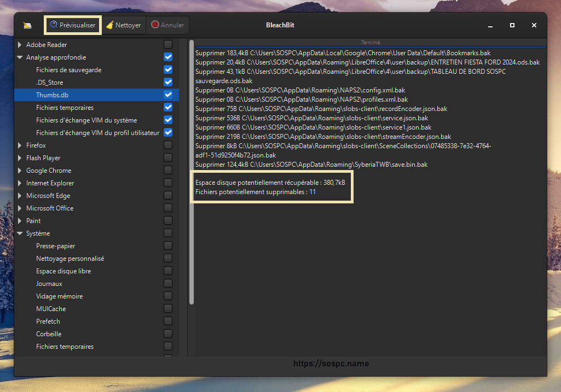Click the Annuler red stop icon
This screenshot has width=561, height=392.
(x=155, y=25)
